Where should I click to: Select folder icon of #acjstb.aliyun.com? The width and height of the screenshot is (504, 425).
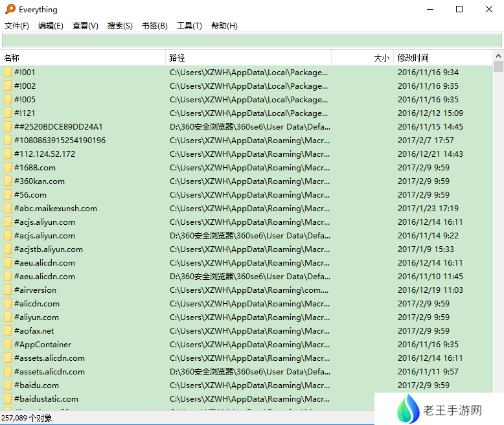tap(8, 249)
